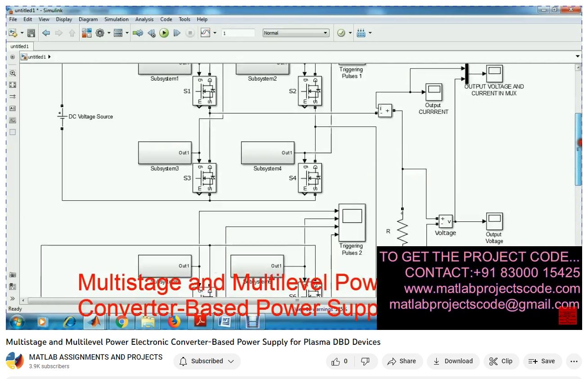This screenshot has width=588, height=379.
Task: Click the Stop simulation button
Action: [x=190, y=33]
